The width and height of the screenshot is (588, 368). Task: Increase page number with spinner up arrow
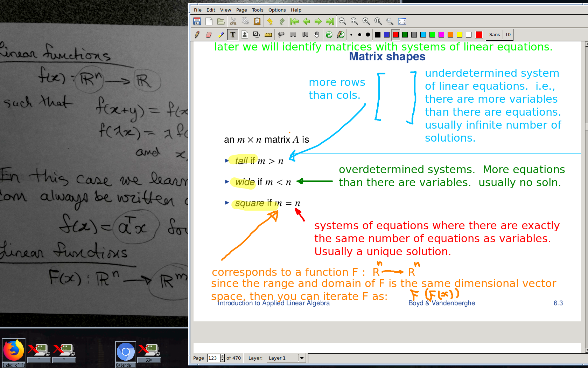(222, 356)
